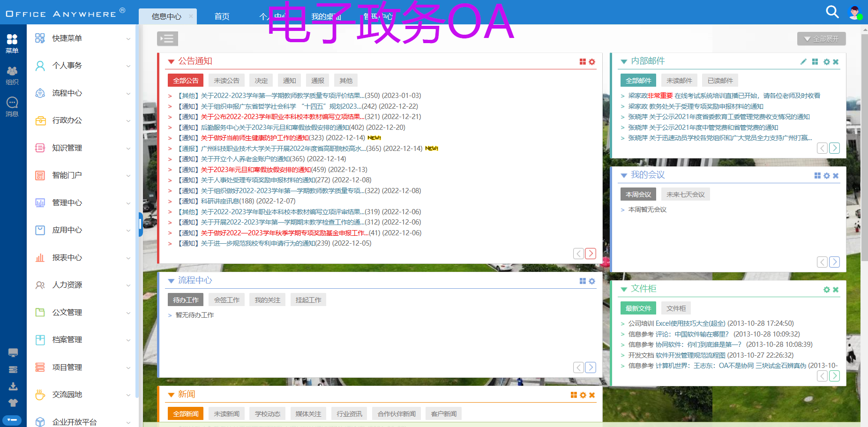Open the user avatar profile

(x=855, y=13)
